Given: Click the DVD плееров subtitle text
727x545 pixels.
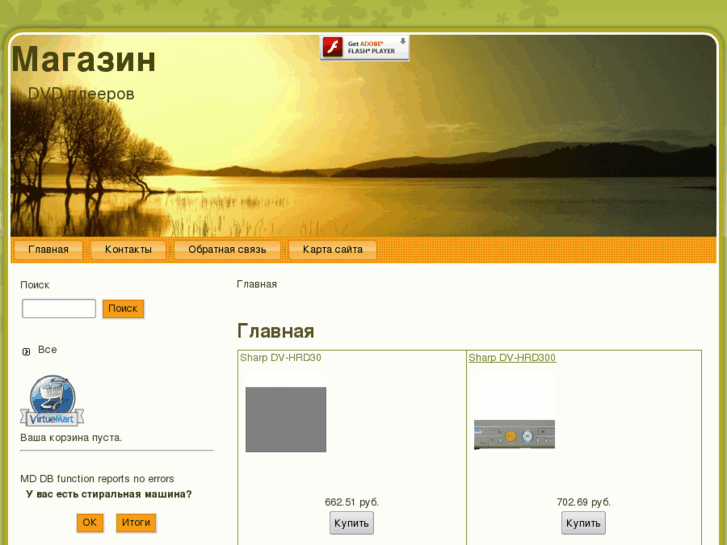Looking at the screenshot, I should (81, 94).
